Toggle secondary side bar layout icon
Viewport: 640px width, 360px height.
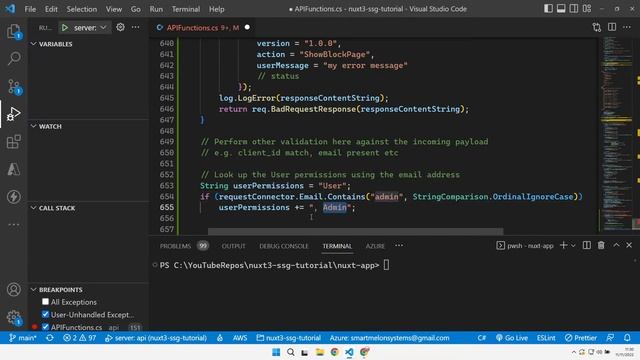coord(574,9)
